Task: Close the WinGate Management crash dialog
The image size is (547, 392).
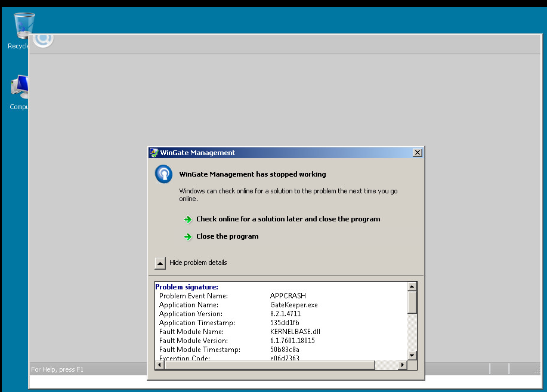Action: 417,153
